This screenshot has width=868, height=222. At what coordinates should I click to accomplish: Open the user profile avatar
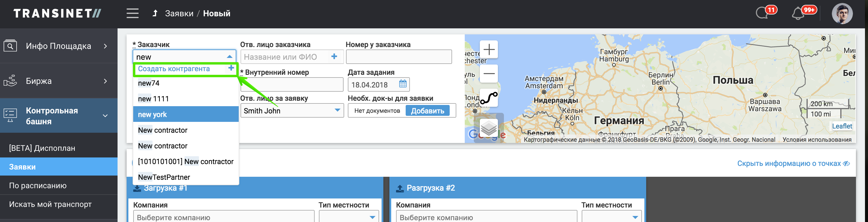[842, 14]
